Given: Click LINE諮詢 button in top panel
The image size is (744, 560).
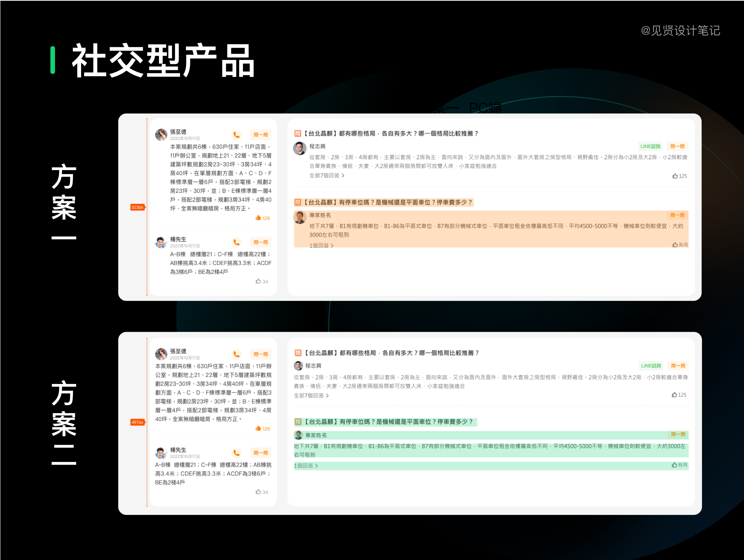Looking at the screenshot, I should [650, 147].
